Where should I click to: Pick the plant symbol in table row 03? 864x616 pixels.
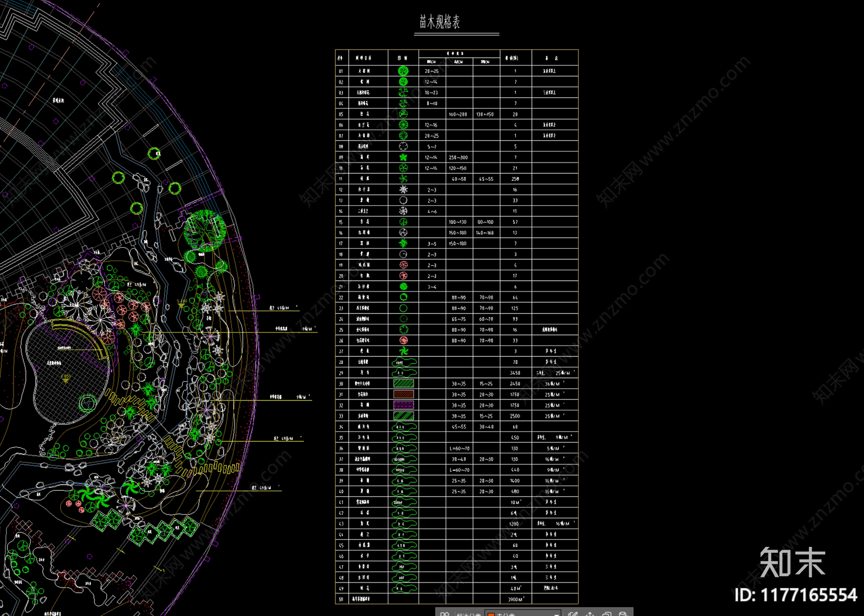[x=403, y=92]
